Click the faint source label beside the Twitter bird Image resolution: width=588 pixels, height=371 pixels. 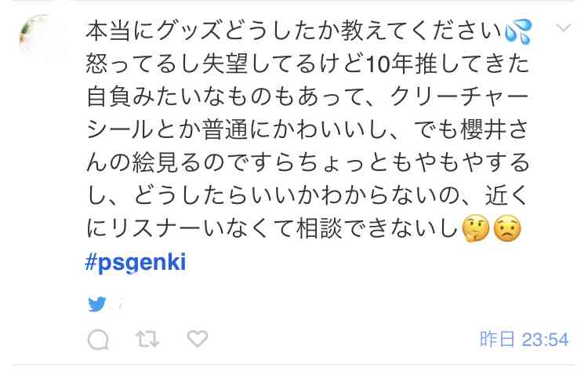point(121,304)
